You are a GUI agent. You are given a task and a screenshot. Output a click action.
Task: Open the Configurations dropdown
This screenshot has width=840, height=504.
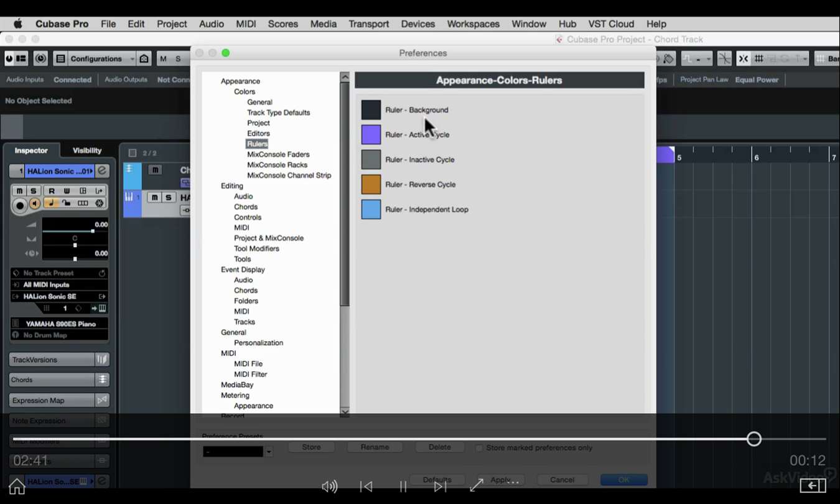coord(101,58)
